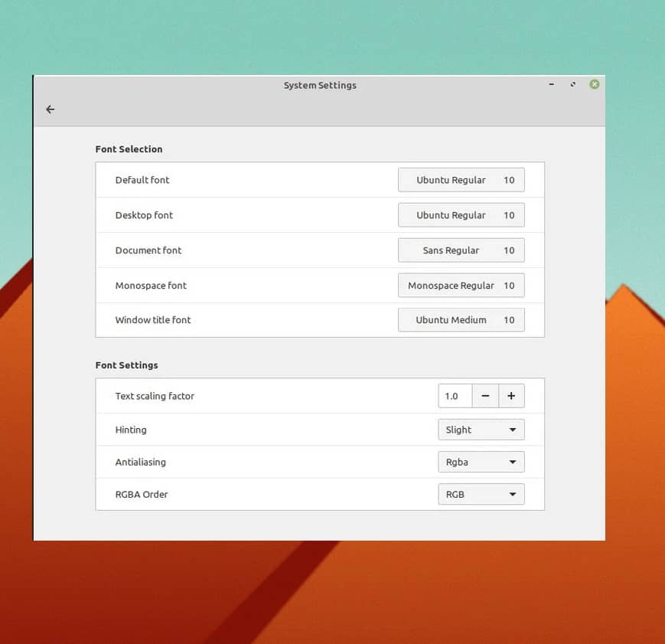Restore the System Settings window size
This screenshot has height=644, width=665.
(x=573, y=84)
